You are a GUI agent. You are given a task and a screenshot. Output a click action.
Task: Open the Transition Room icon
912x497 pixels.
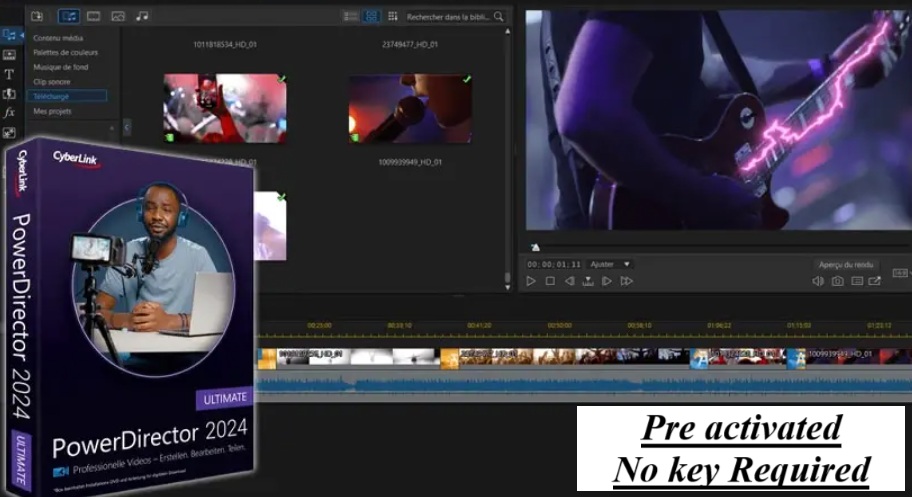tap(9, 94)
